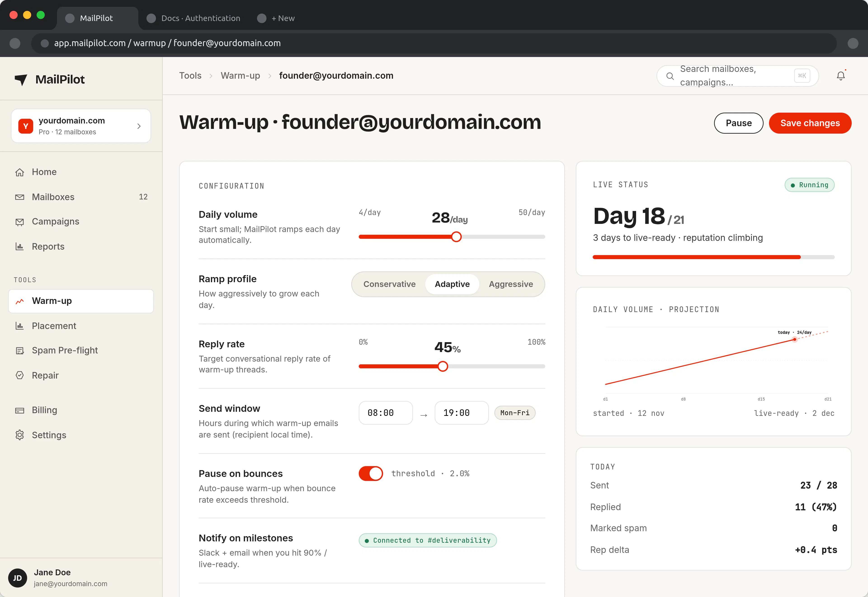Click the Campaigns mail icon in sidebar
This screenshot has height=597, width=868.
[20, 222]
